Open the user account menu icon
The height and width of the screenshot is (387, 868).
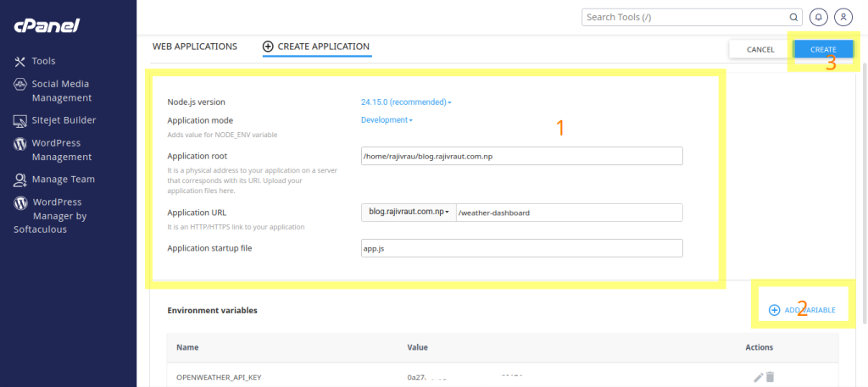point(843,17)
